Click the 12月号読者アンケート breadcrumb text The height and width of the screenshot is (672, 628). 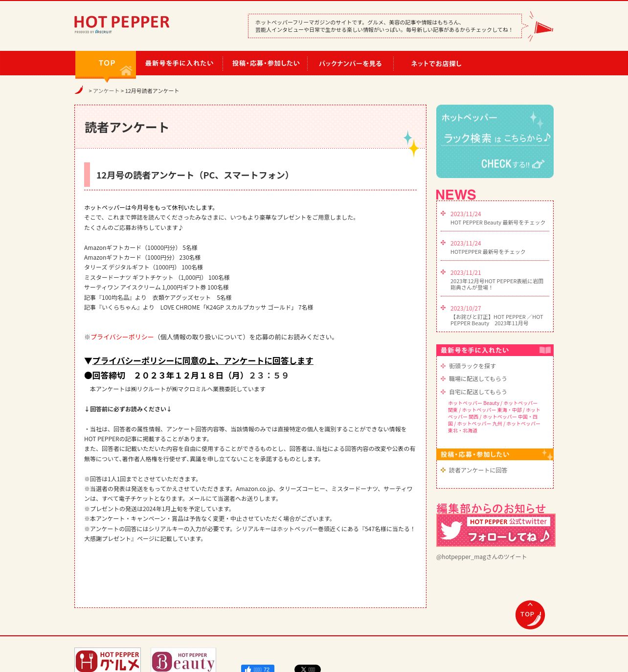tap(152, 91)
